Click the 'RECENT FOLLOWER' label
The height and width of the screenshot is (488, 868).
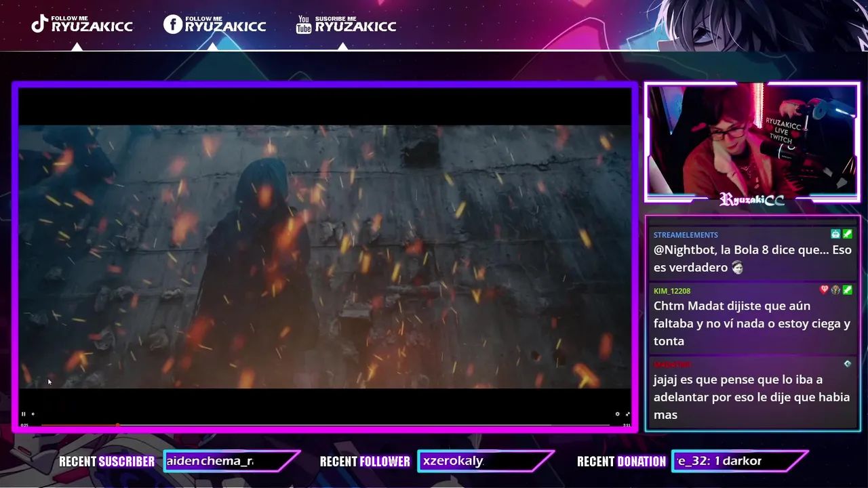pyautogui.click(x=365, y=462)
